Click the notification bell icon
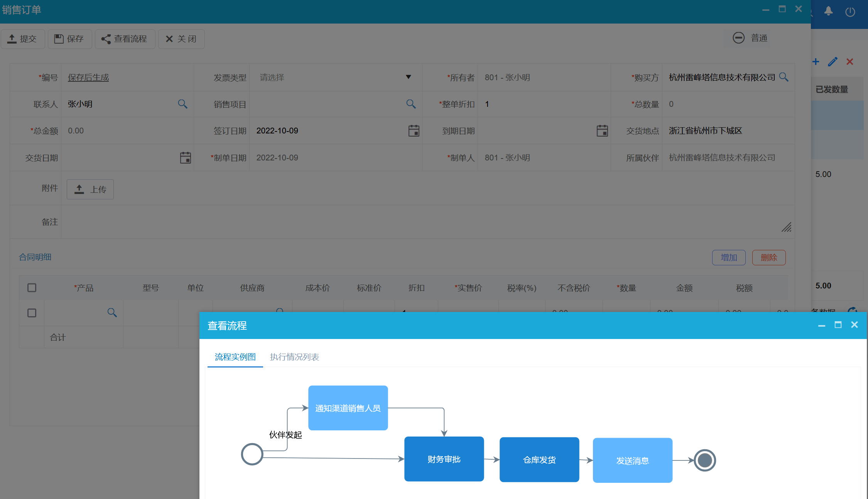 828,12
